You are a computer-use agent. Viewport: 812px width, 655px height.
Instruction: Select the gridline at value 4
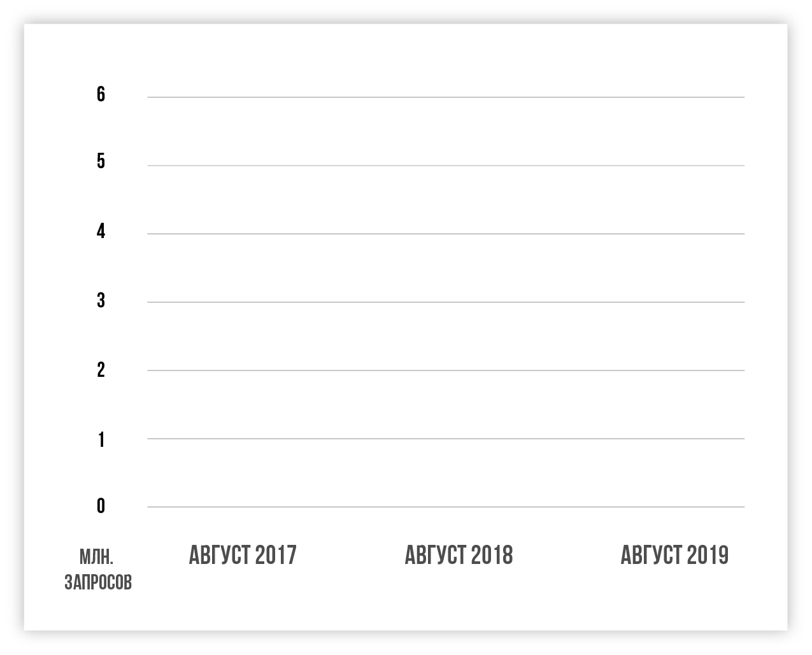tap(446, 234)
